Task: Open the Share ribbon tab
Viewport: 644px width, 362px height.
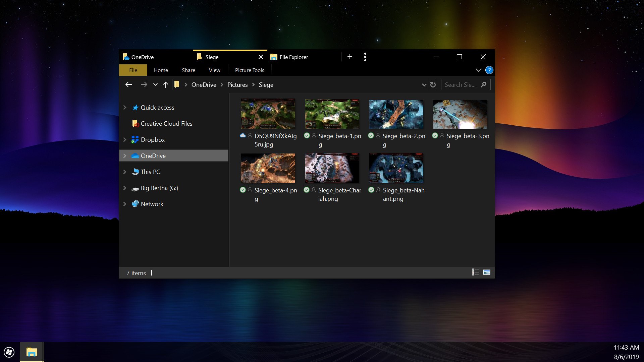Action: tap(189, 70)
